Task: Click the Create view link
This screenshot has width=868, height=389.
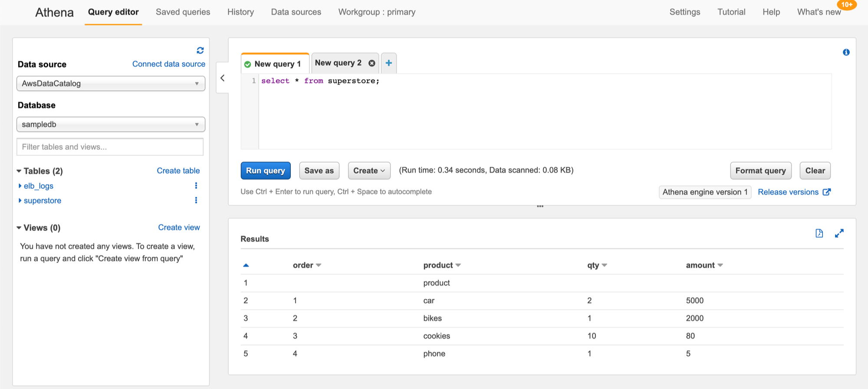Action: [179, 227]
